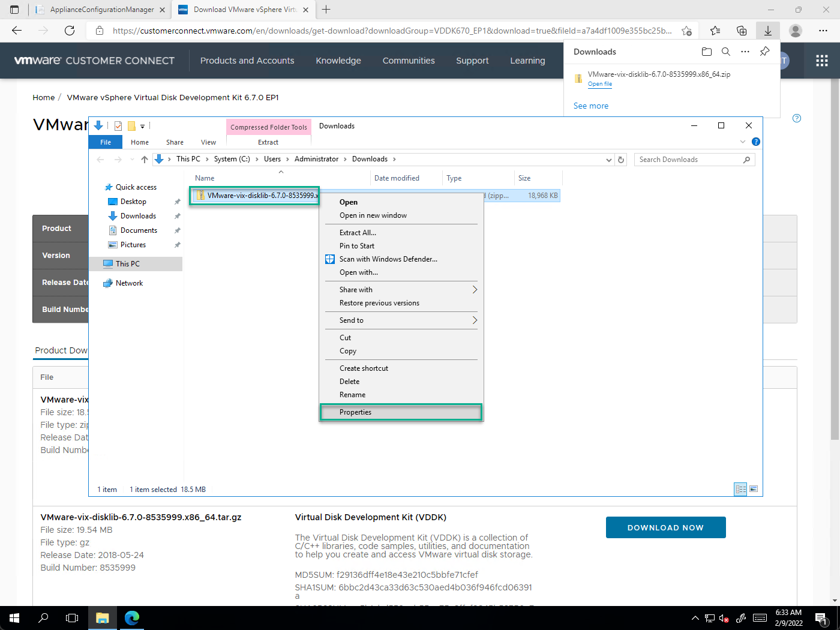Image resolution: width=840 pixels, height=630 pixels.
Task: Expand Explorer ribbon chevron
Action: point(743,142)
